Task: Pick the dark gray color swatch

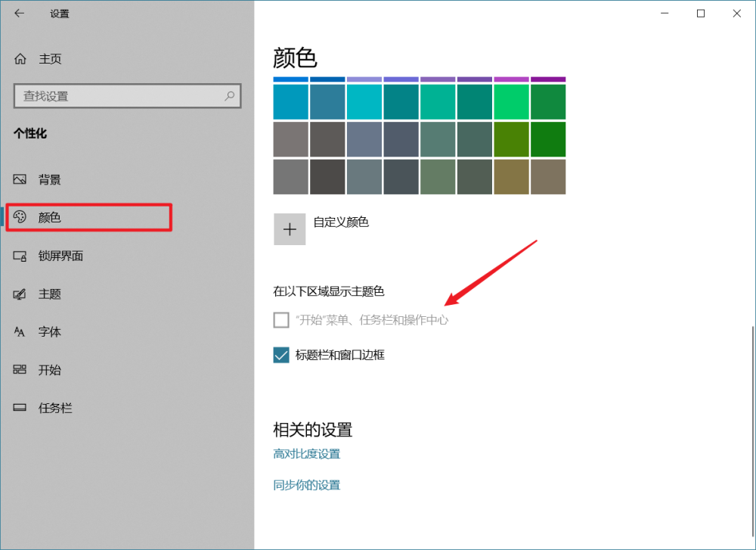Action: point(327,177)
